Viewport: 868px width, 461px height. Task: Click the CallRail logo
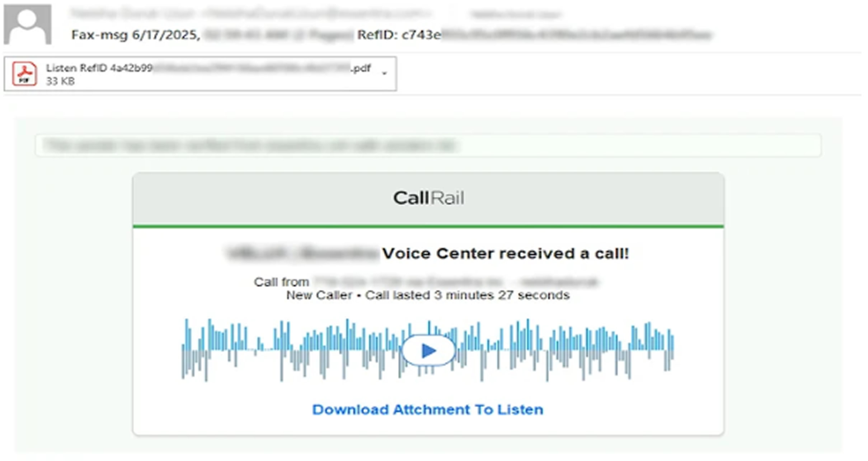click(x=428, y=198)
